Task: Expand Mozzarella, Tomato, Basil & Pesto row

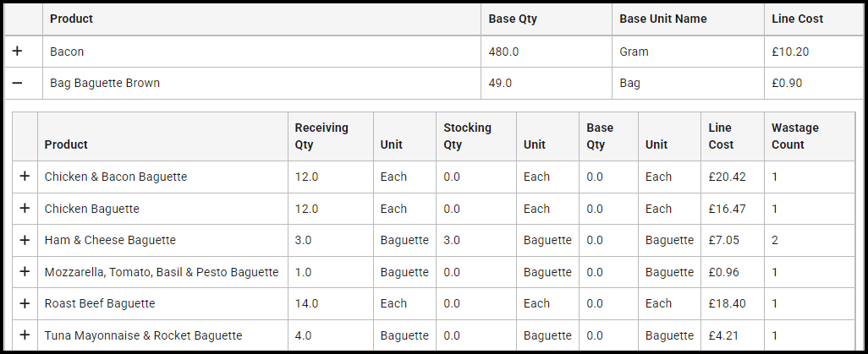Action: 25,272
